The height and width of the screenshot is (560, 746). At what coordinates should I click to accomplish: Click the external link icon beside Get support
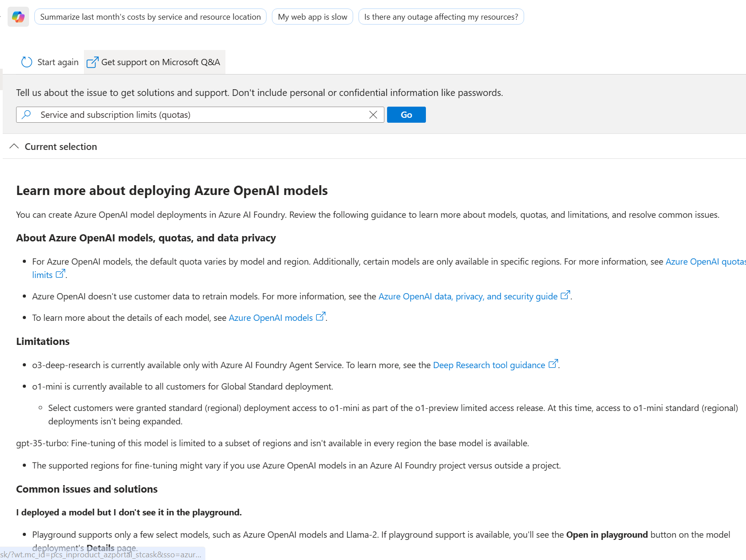click(x=92, y=62)
